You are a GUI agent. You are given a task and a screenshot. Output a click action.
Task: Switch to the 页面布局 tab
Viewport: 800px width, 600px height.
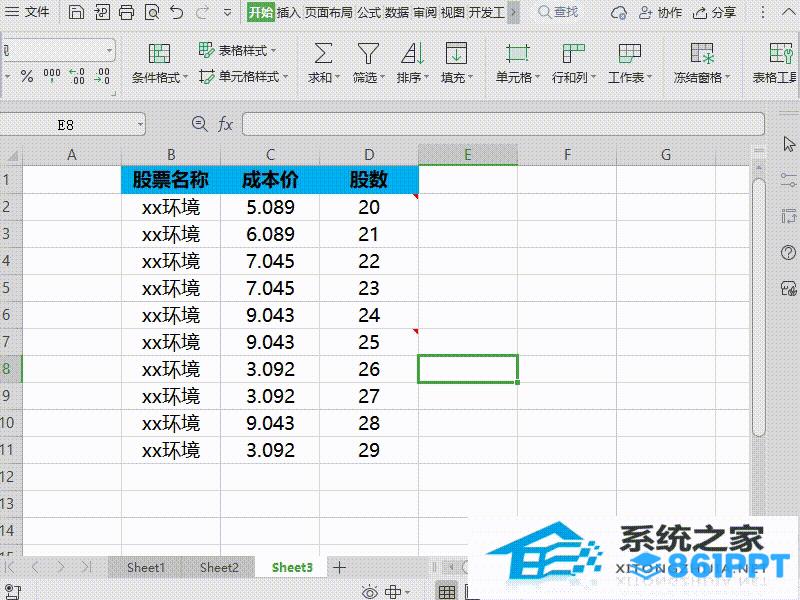329,12
